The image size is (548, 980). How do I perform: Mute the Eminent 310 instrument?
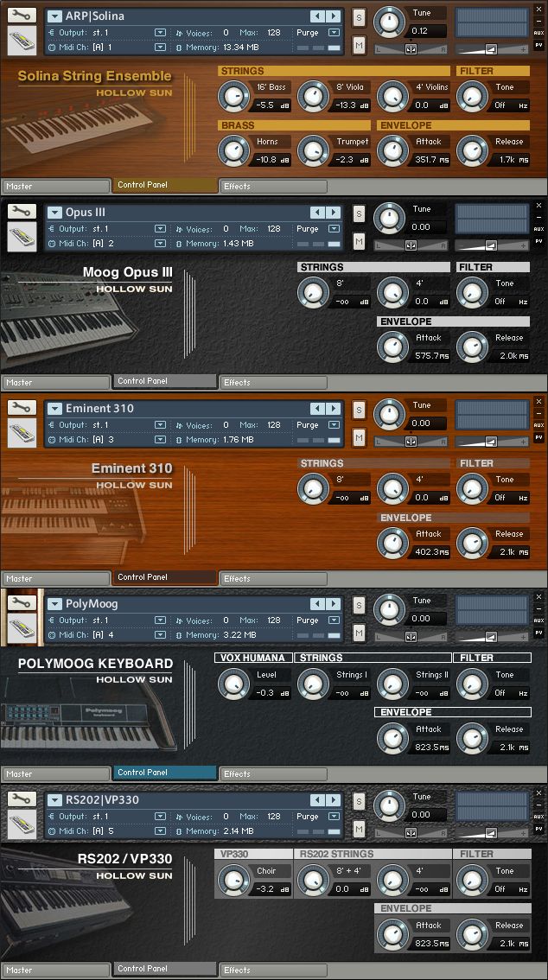(359, 437)
